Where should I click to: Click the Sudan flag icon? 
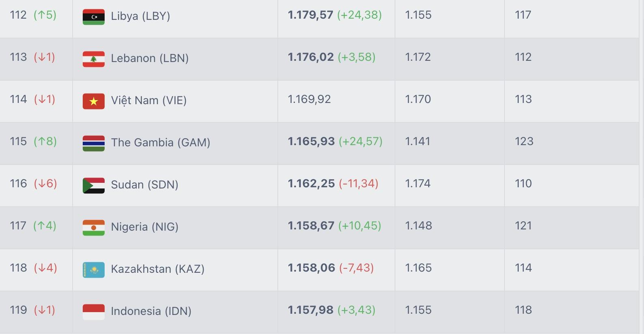(x=94, y=186)
